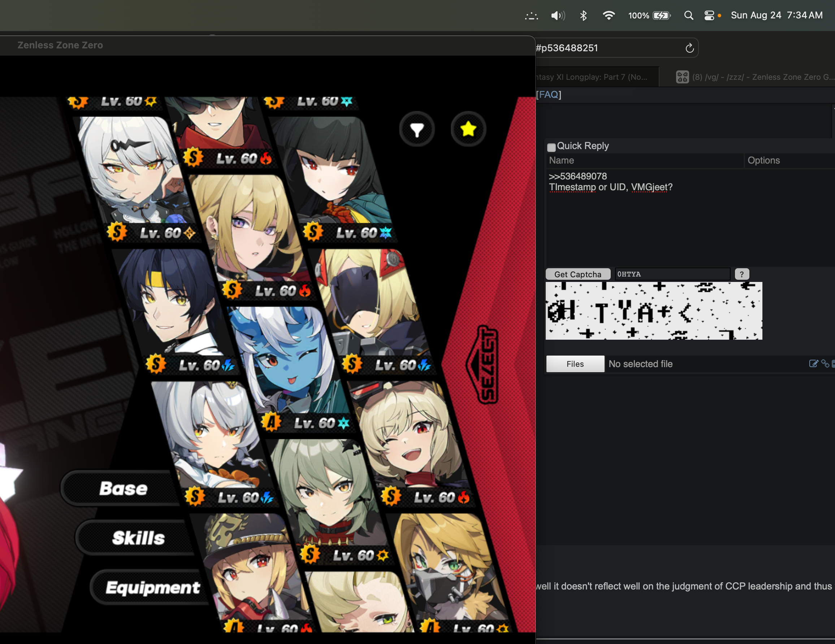This screenshot has width=835, height=644.
Task: Click the Name input field
Action: point(644,161)
